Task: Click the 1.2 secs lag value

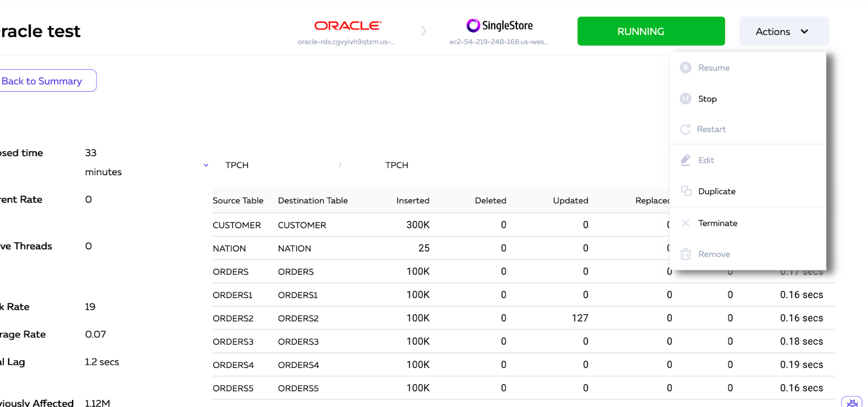Action: point(102,362)
